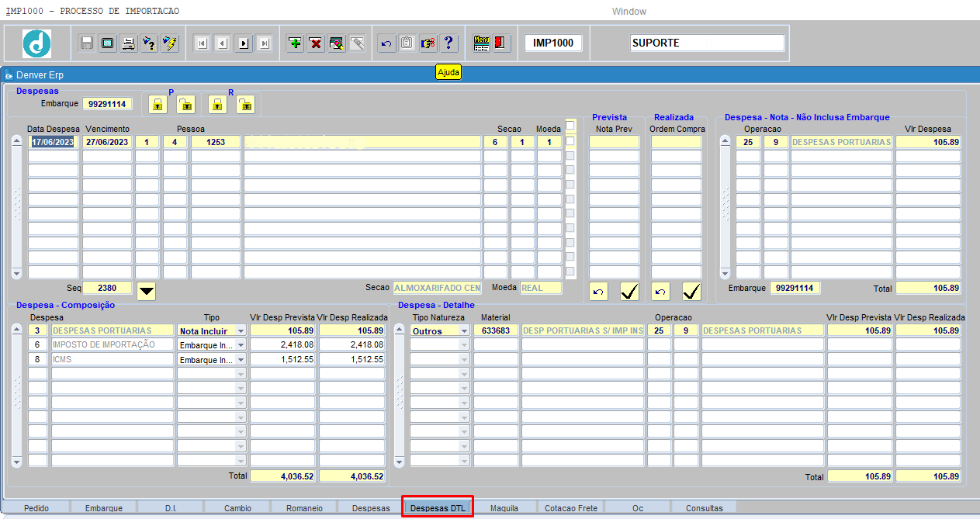The height and width of the screenshot is (519, 980).
Task: Click the Vencimento field 27/06/2023
Action: (x=107, y=142)
